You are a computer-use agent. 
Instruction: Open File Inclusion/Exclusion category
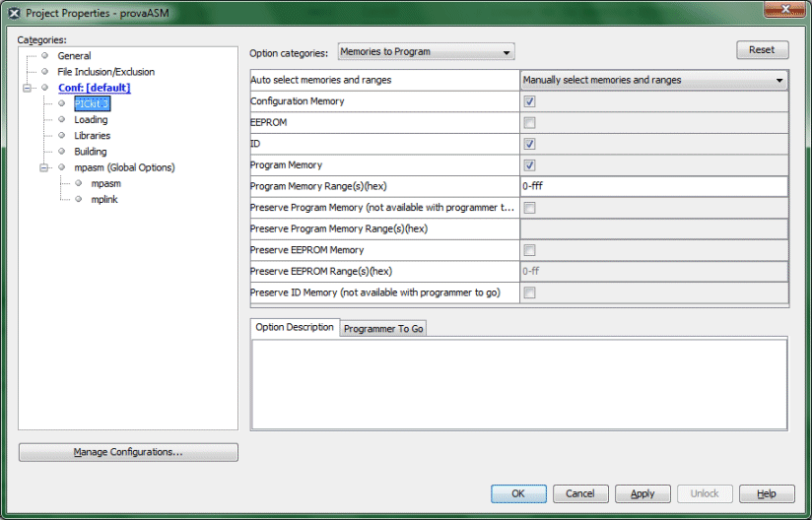coord(105,72)
